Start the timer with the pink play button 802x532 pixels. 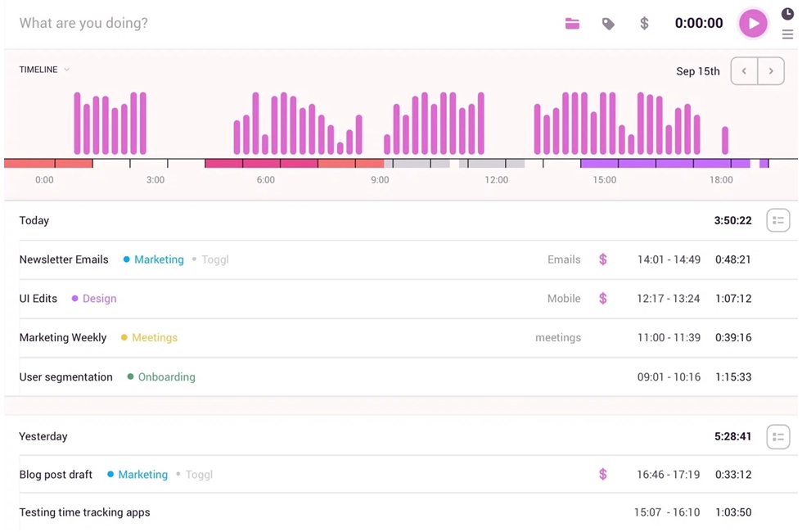tap(753, 23)
